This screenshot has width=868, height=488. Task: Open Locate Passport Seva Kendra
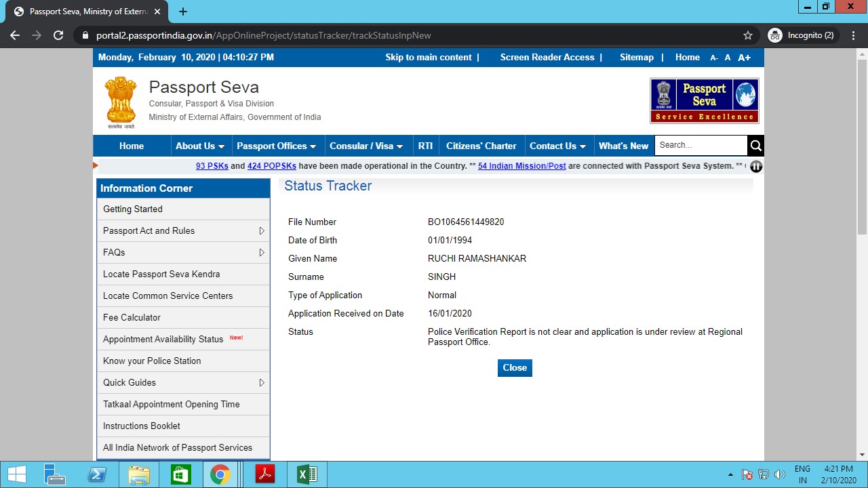183,274
